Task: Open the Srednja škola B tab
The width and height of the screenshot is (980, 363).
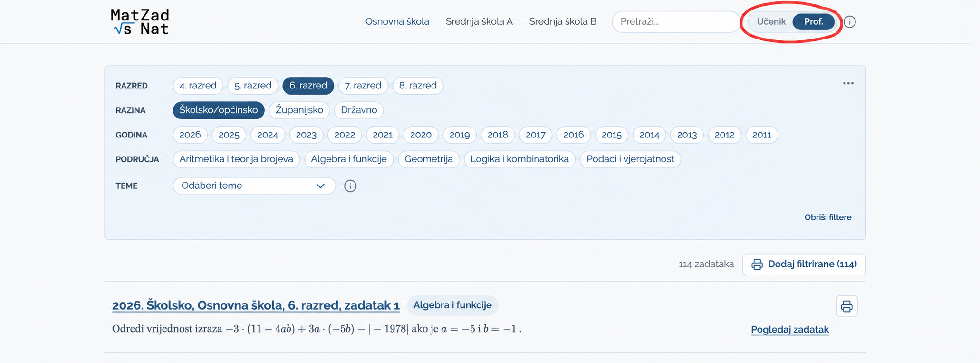Action: click(x=563, y=22)
